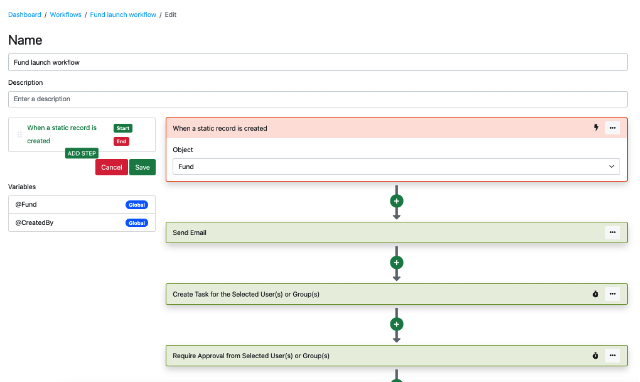The image size is (640, 382).
Task: Go to Workflows breadcrumb
Action: (x=65, y=15)
